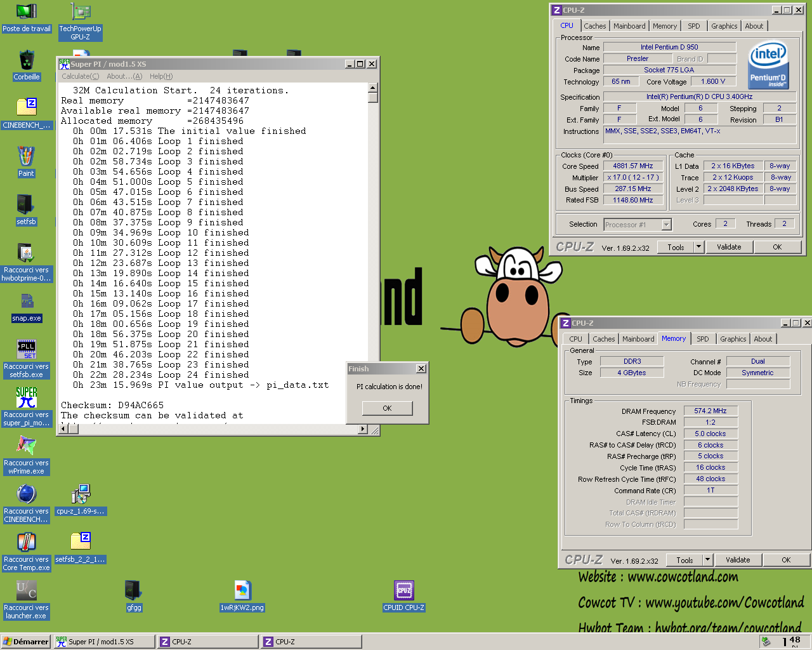The height and width of the screenshot is (650, 812).
Task: Open Raccourci vers Core Temp.exe shortcut
Action: click(x=26, y=552)
